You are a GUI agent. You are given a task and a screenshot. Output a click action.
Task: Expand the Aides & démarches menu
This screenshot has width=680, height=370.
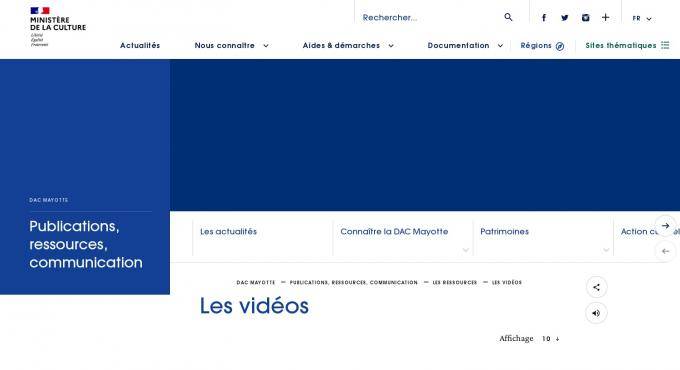point(348,46)
